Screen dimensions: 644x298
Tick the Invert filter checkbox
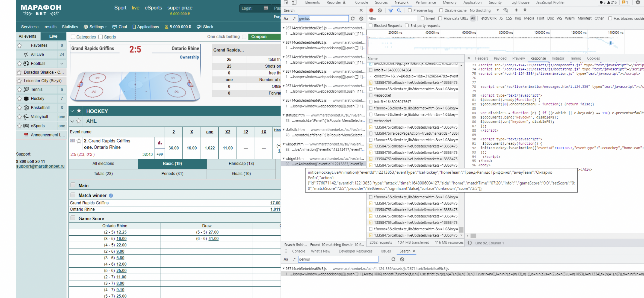423,18
